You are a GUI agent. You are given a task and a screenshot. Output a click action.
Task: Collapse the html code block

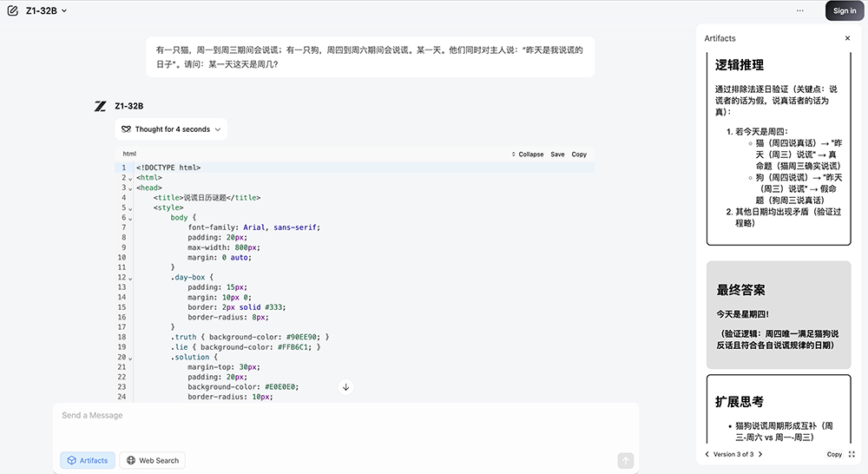[528, 155]
